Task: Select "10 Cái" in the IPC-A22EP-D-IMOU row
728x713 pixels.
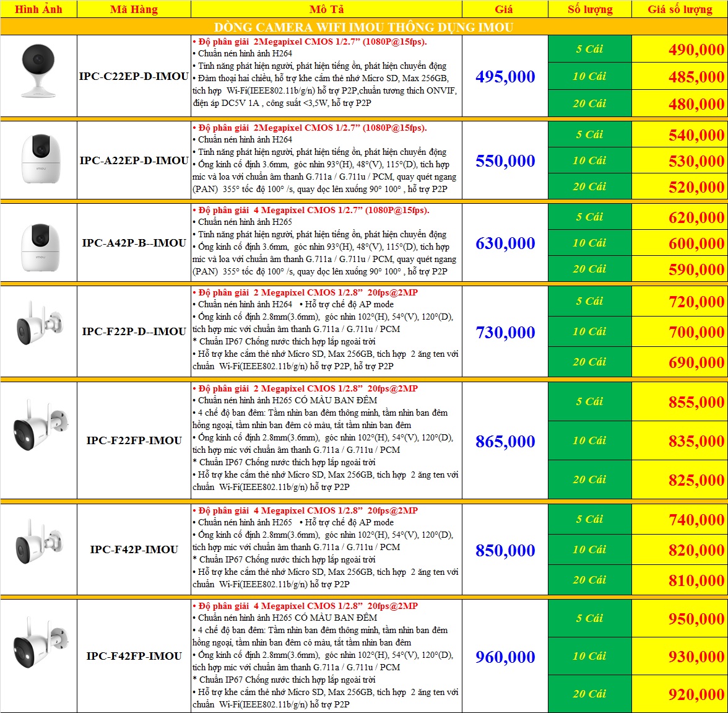Action: (x=589, y=160)
